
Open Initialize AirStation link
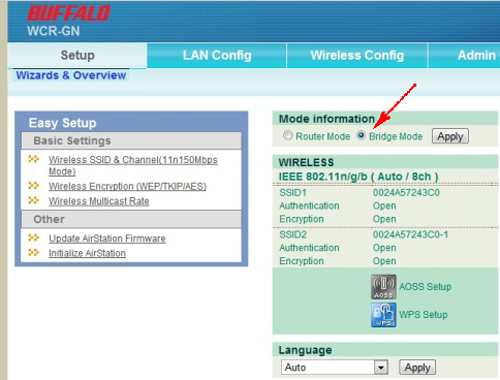tap(87, 253)
